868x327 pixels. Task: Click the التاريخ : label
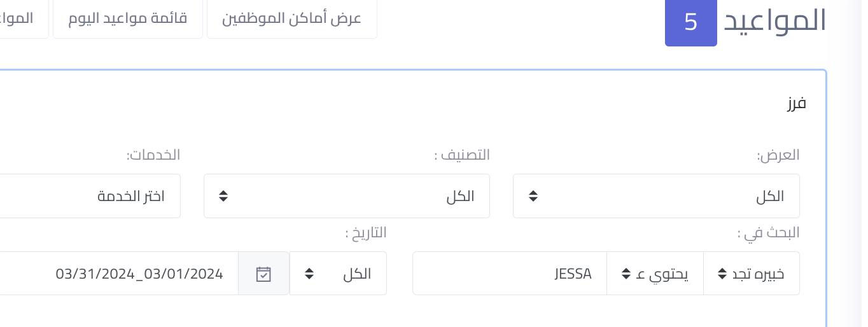coord(366,233)
